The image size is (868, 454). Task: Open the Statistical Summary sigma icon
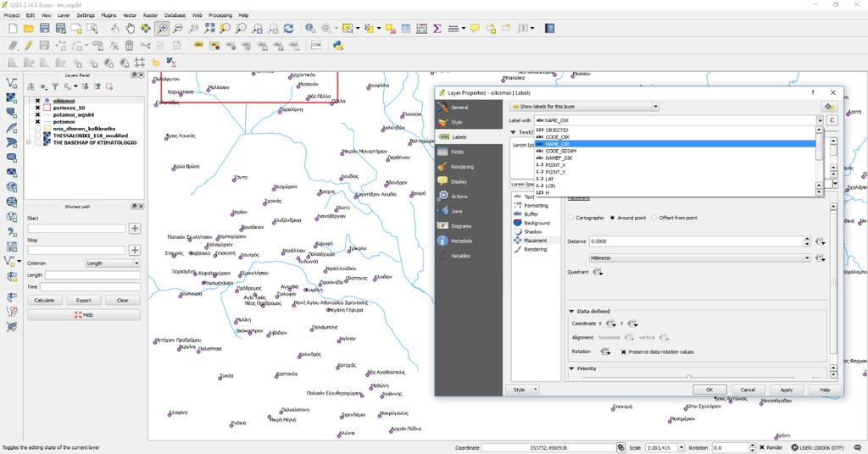click(x=437, y=28)
